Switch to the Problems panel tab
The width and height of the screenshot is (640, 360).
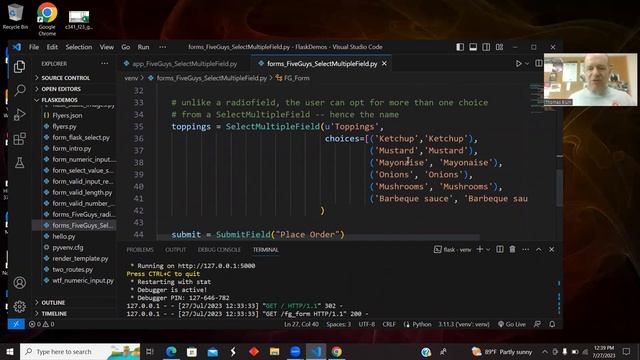point(140,249)
